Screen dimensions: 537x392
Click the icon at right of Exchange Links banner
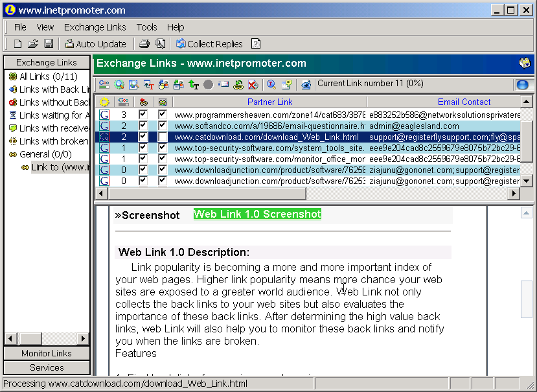525,63
